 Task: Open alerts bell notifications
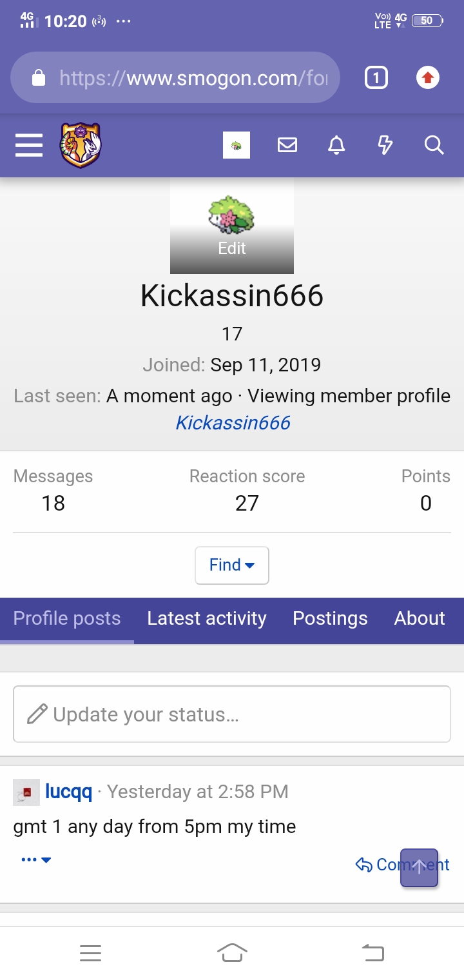(x=336, y=146)
